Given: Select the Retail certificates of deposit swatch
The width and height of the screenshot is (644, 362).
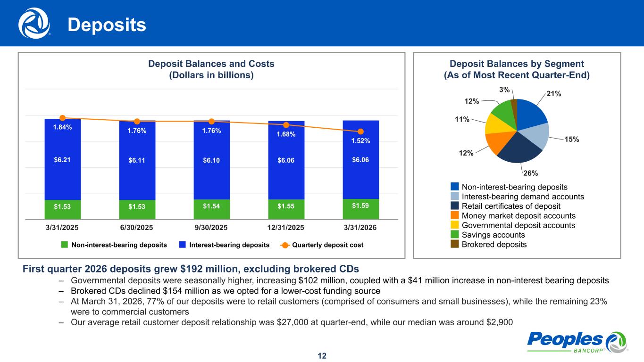Looking at the screenshot, I should coord(454,206).
